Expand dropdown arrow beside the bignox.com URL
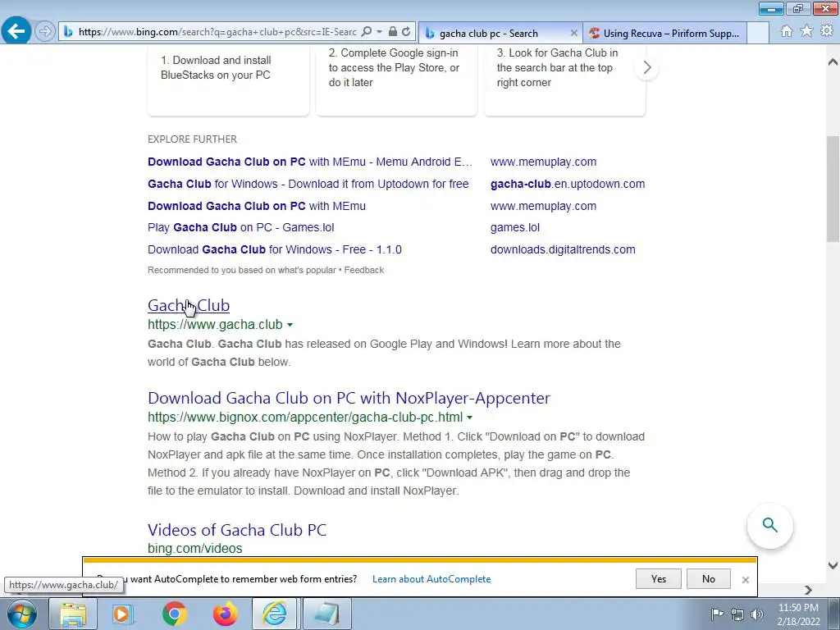The width and height of the screenshot is (840, 630). pos(470,418)
